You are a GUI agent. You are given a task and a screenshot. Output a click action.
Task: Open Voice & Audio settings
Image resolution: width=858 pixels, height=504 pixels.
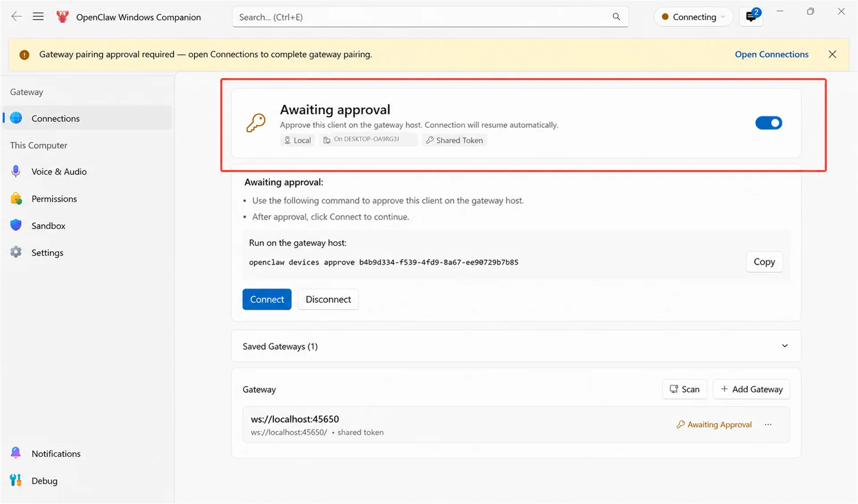point(87,172)
